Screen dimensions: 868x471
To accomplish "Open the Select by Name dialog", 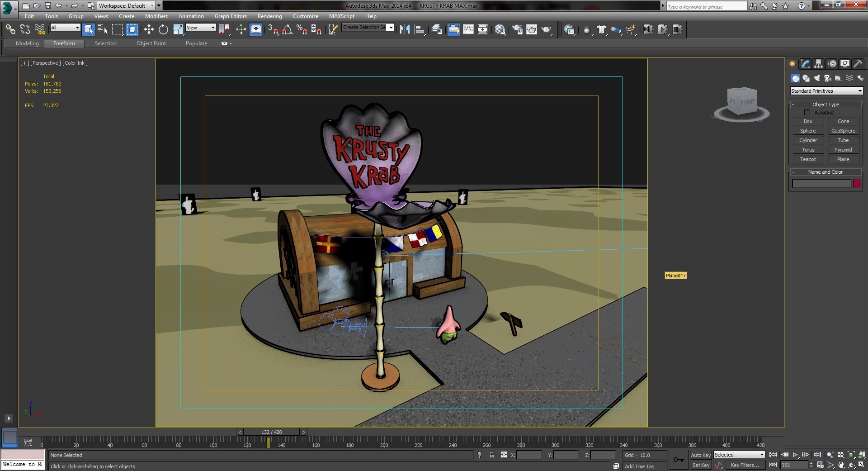I will tap(103, 29).
